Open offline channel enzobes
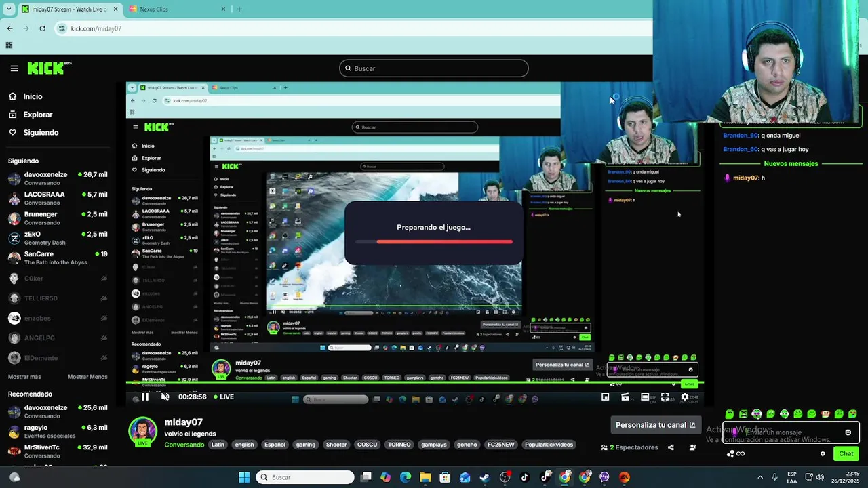 58,318
